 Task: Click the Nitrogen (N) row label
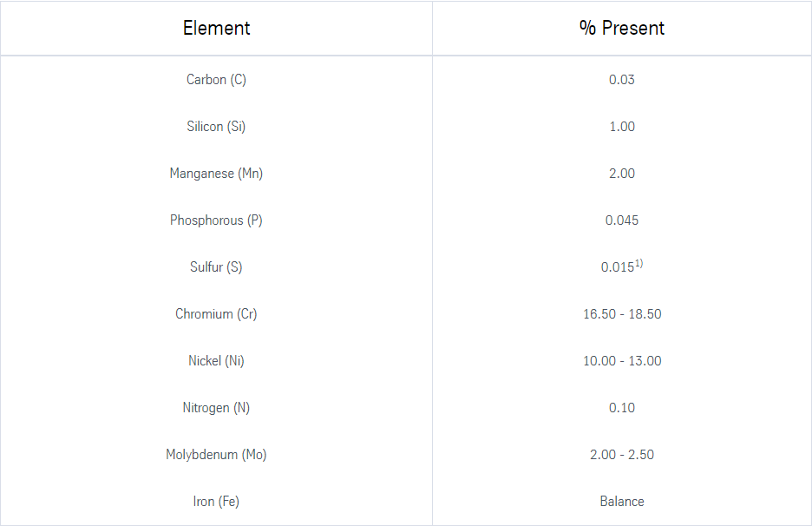pos(216,408)
